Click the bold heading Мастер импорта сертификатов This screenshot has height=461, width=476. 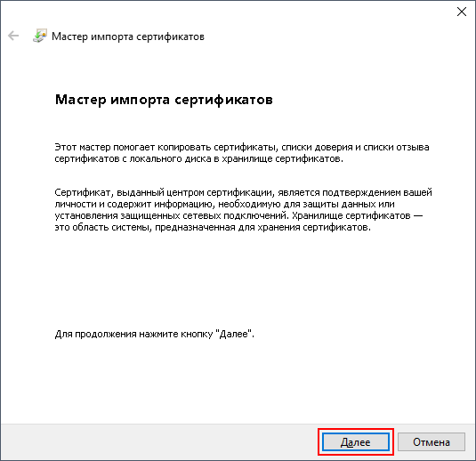point(164,100)
